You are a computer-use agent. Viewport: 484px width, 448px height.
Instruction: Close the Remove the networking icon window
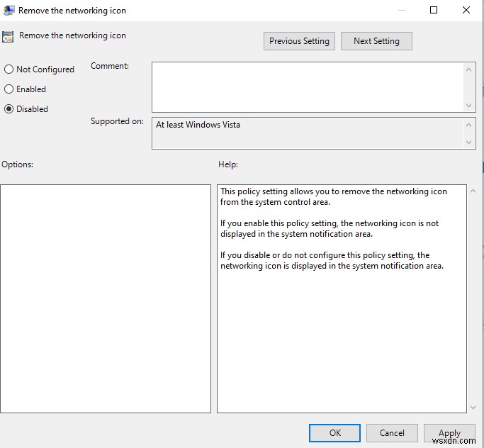click(x=467, y=10)
